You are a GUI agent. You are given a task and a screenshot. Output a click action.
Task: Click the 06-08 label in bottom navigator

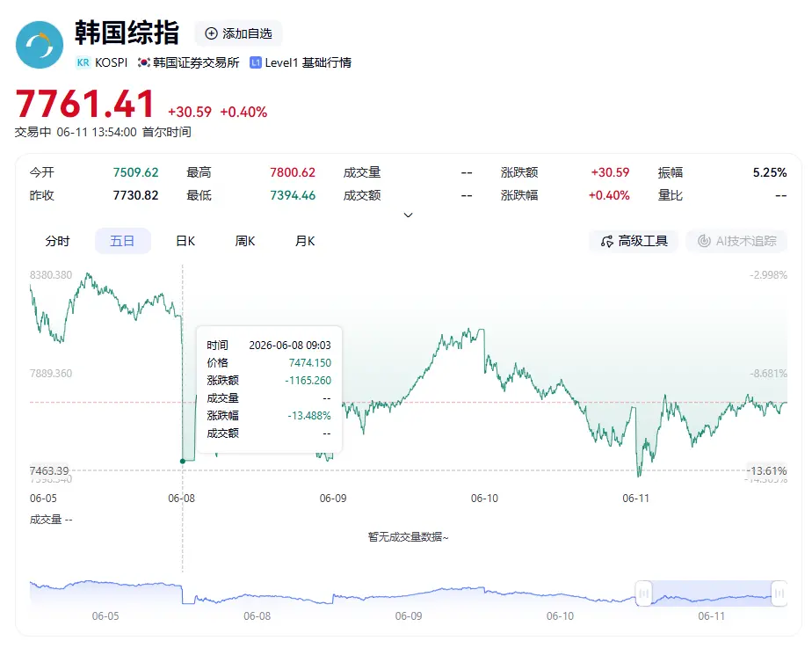pyautogui.click(x=257, y=616)
